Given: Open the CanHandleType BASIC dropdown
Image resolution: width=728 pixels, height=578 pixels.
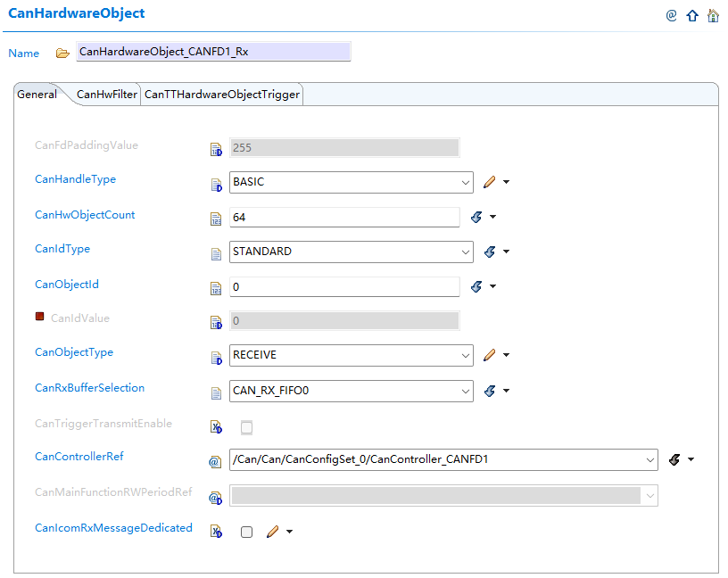Looking at the screenshot, I should coord(351,182).
